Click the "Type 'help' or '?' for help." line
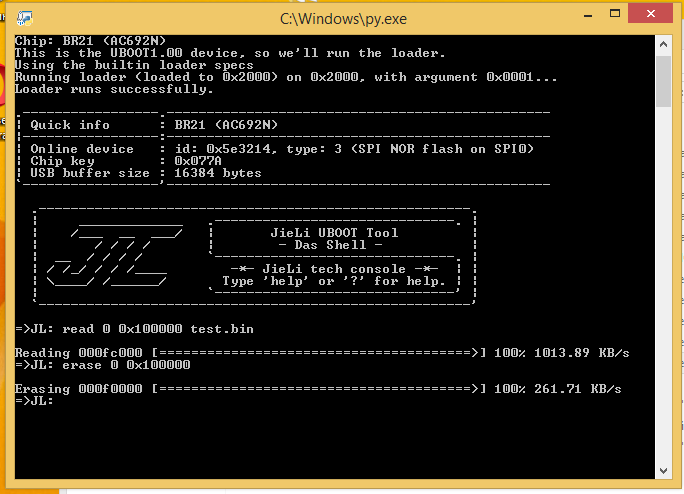This screenshot has width=684, height=494. [334, 281]
